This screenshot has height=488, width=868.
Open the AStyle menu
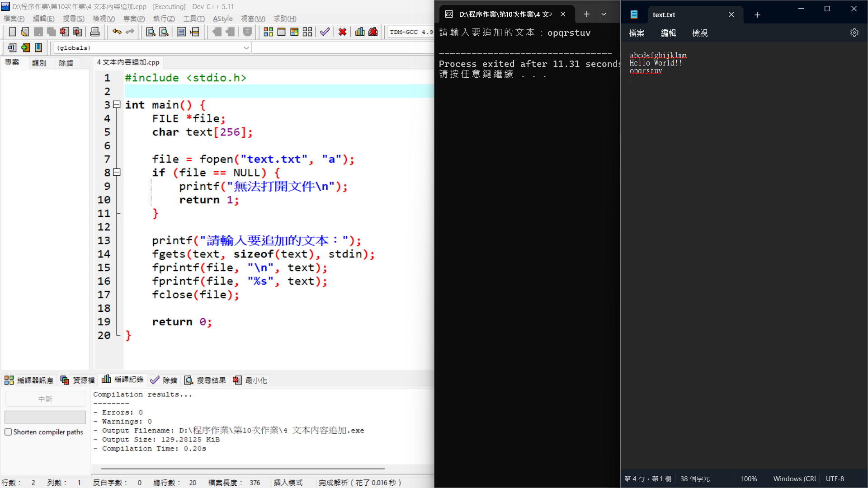(222, 19)
